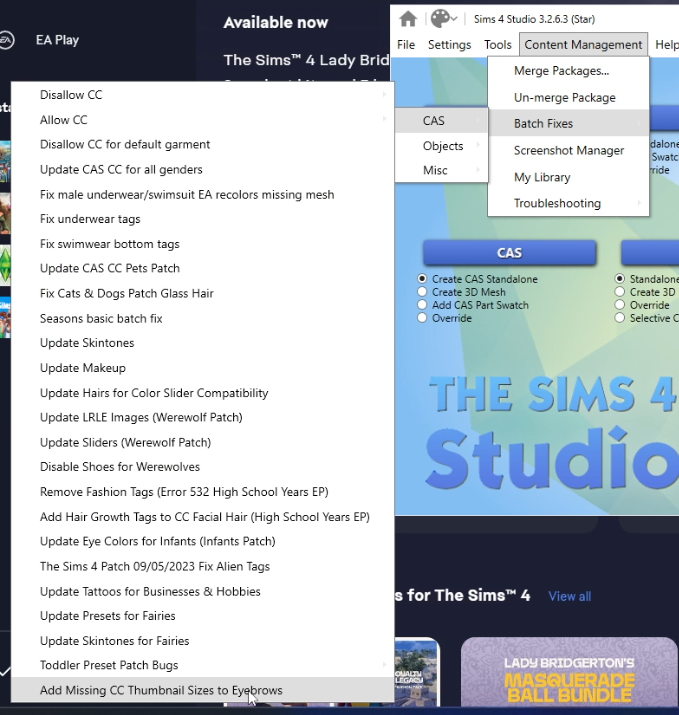The image size is (679, 715).
Task: Click The Sims 4 Lady Bridgerton title text
Action: (306, 60)
